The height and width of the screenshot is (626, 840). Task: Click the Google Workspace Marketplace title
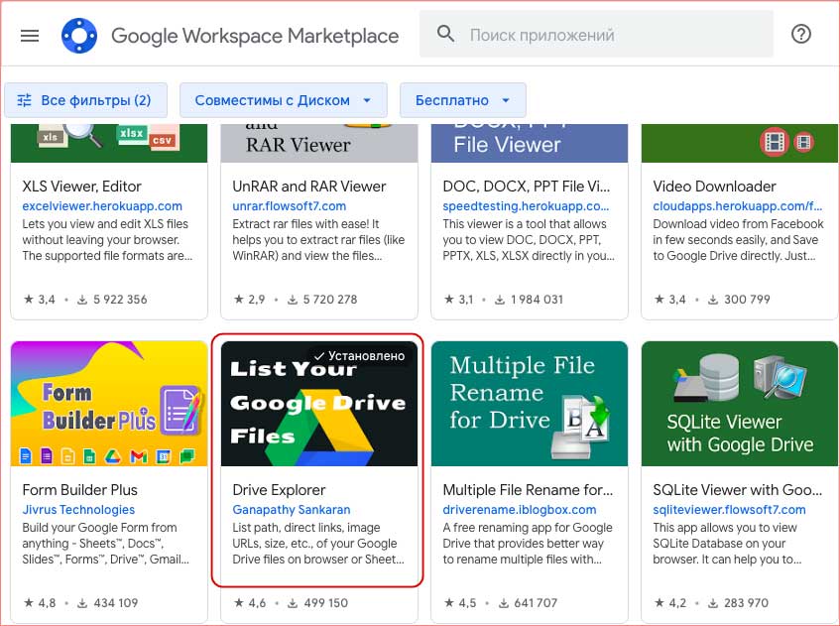[255, 36]
